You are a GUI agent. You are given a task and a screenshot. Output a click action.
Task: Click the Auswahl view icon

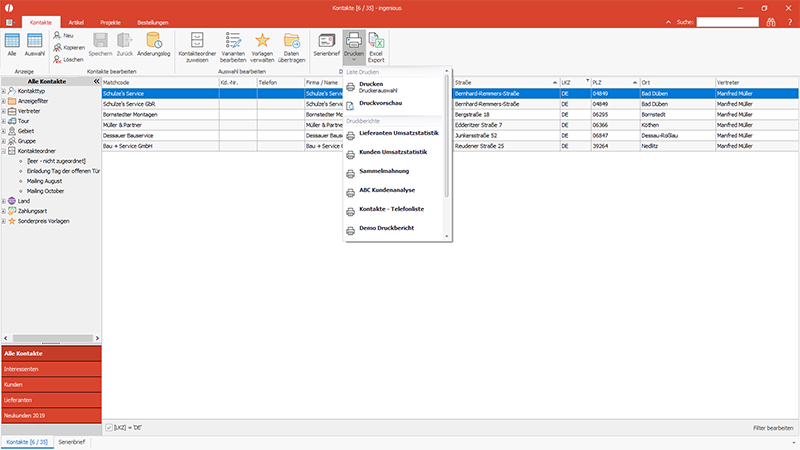coord(35,44)
